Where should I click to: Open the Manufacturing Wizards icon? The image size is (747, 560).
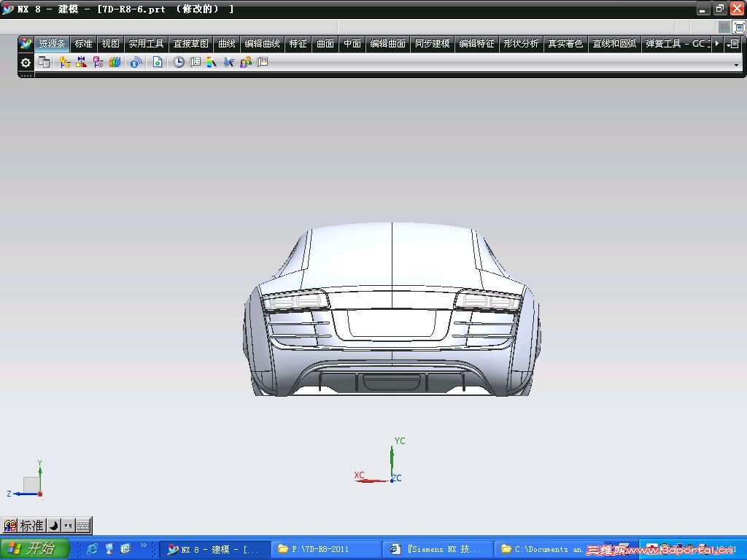pos(228,62)
